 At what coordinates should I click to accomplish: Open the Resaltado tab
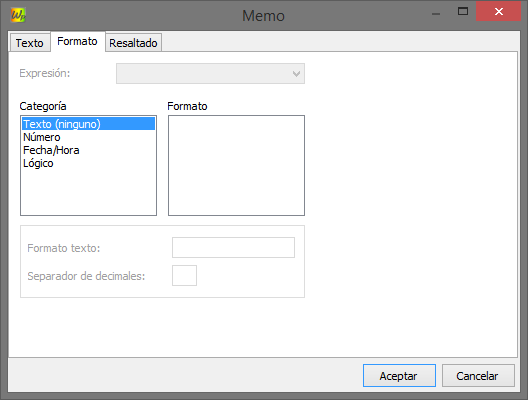point(133,43)
